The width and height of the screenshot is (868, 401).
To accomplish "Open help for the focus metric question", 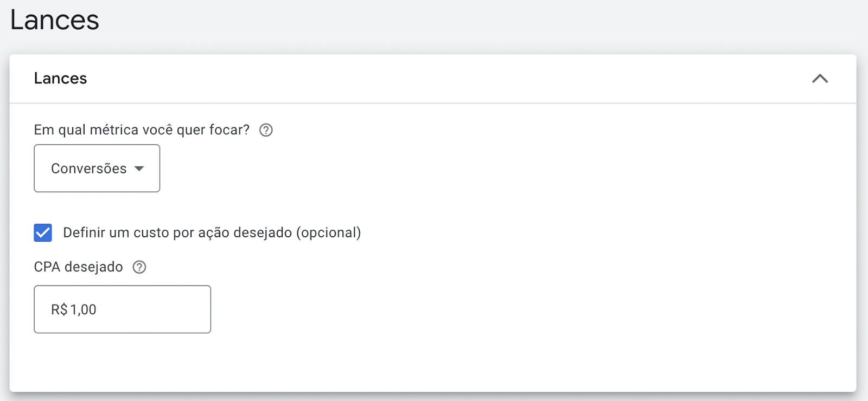I will point(266,130).
